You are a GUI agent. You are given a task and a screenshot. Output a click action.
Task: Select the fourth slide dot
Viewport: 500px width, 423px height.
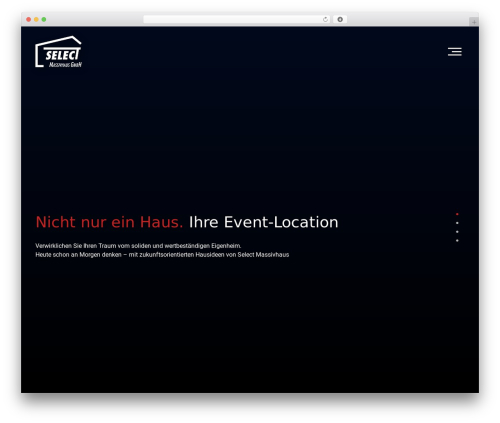[457, 240]
